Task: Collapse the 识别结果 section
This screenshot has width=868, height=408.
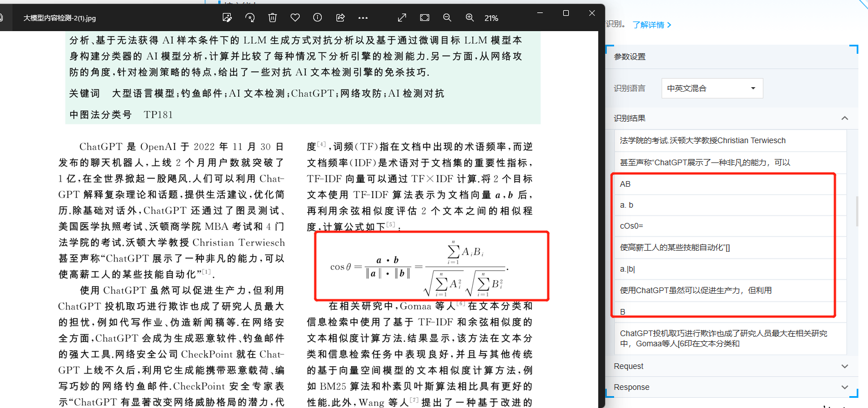Action: (844, 118)
